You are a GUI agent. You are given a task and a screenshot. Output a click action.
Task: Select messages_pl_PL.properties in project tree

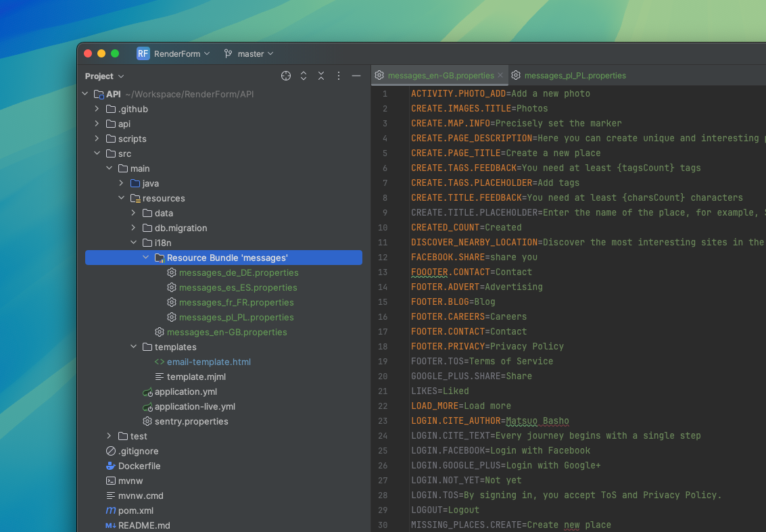pyautogui.click(x=237, y=317)
